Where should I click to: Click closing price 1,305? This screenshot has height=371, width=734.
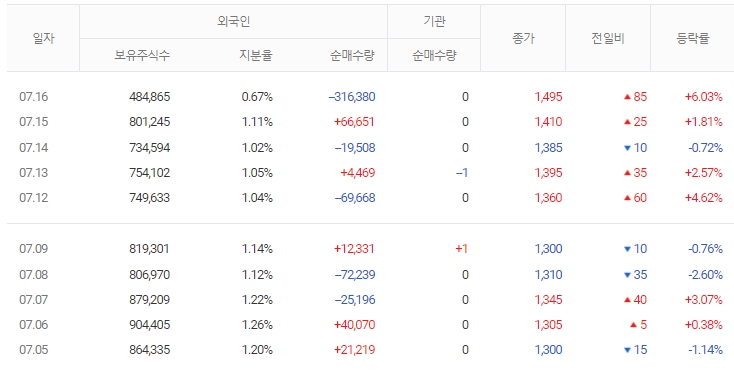click(549, 325)
